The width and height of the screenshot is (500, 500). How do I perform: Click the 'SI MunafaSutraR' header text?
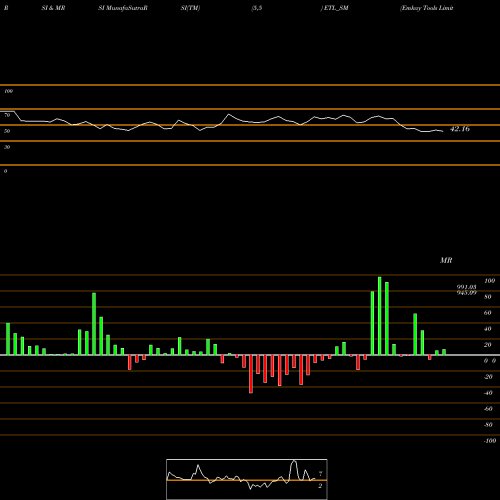point(123,8)
